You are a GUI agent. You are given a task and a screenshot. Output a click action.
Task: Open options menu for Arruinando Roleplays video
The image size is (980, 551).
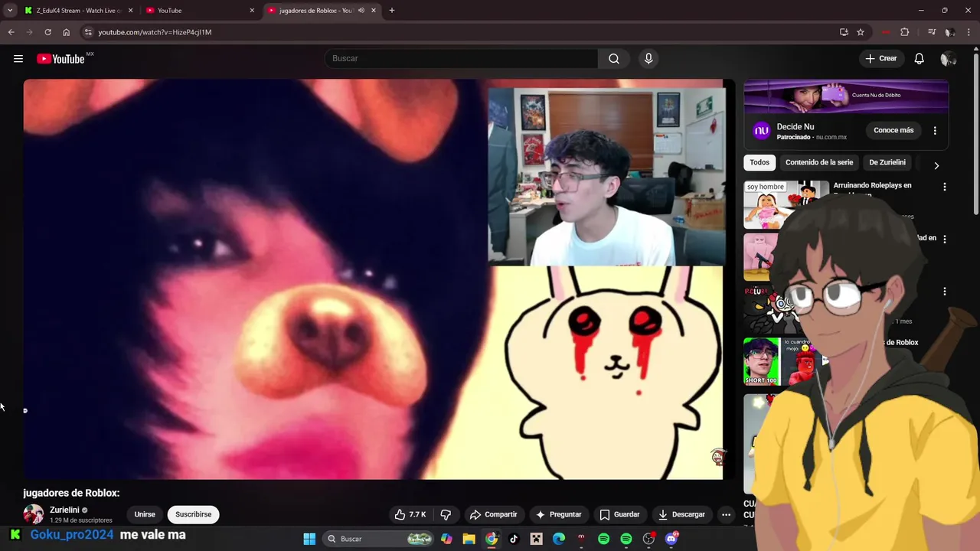[x=945, y=187]
